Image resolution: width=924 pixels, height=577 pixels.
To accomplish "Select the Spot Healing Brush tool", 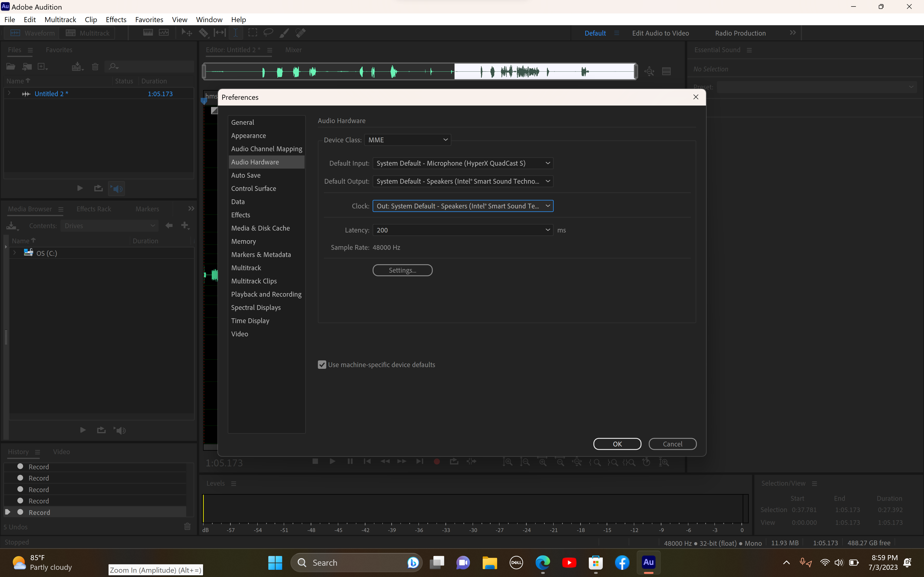I will (x=301, y=32).
